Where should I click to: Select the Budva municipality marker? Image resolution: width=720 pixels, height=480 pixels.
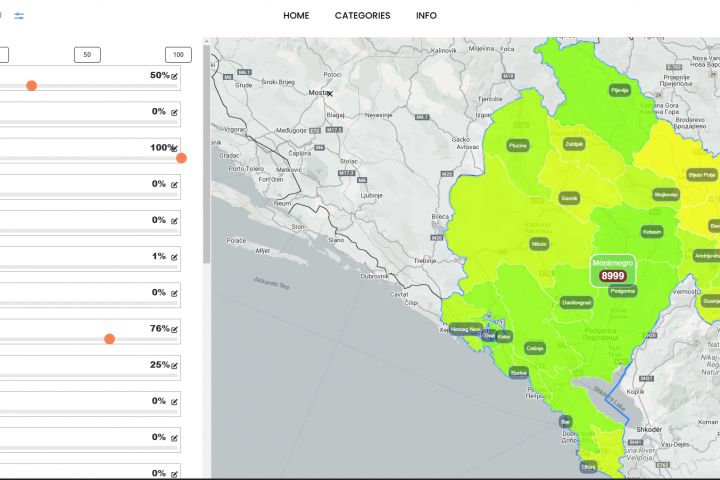519,373
